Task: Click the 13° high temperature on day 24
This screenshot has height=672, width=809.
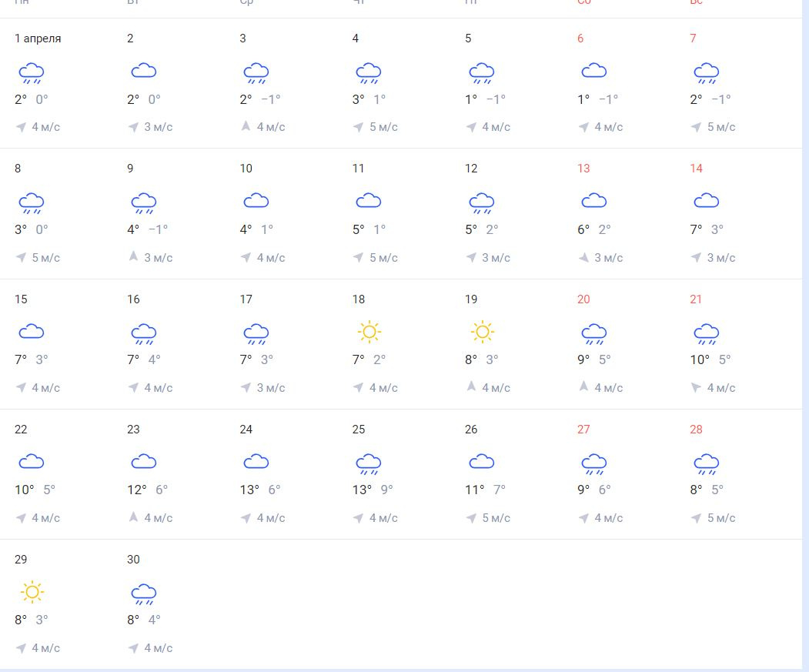Action: (x=249, y=490)
